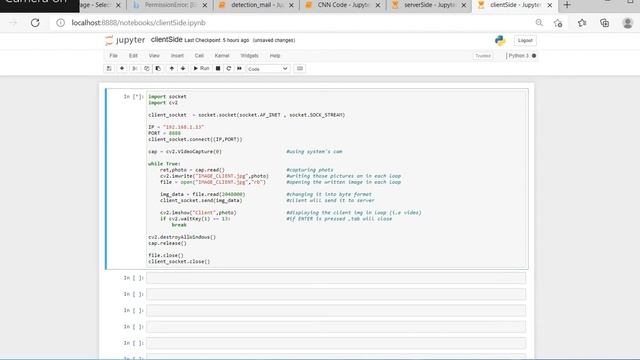Open the Collections icon
The height and width of the screenshot is (360, 640).
point(604,23)
